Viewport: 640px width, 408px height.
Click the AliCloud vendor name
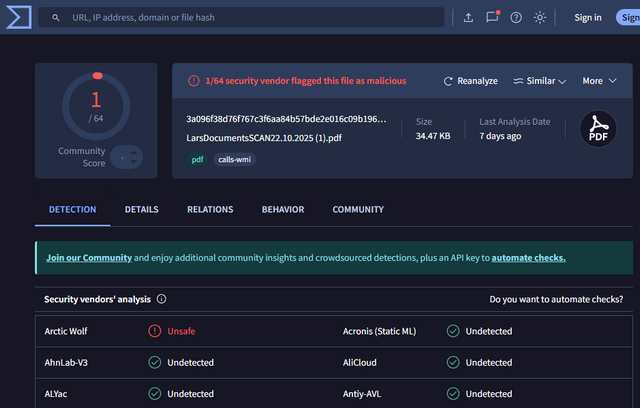tap(360, 362)
